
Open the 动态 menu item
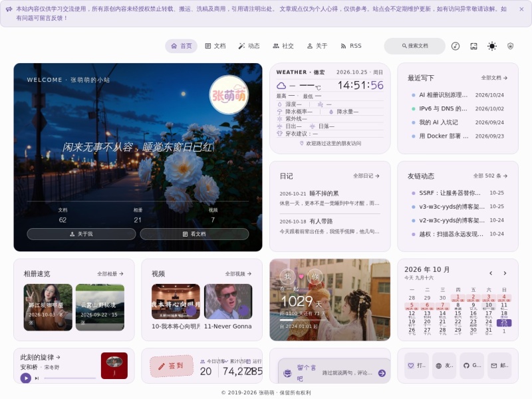tap(249, 46)
